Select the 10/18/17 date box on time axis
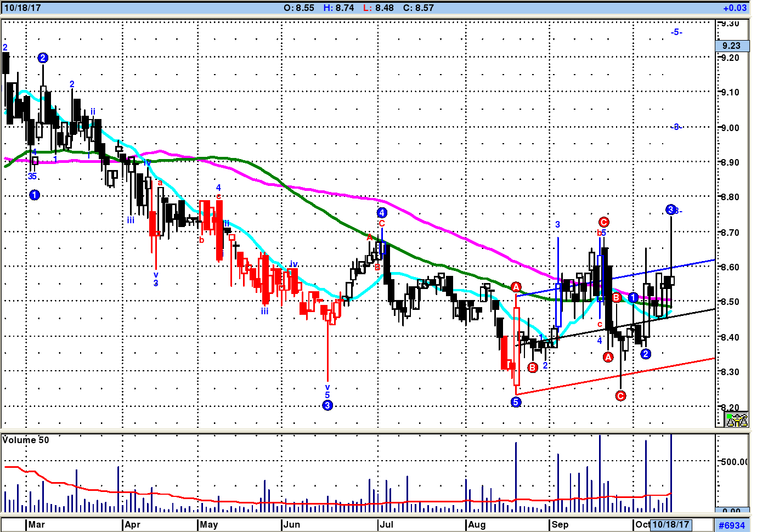The width and height of the screenshot is (768, 532). (x=670, y=525)
